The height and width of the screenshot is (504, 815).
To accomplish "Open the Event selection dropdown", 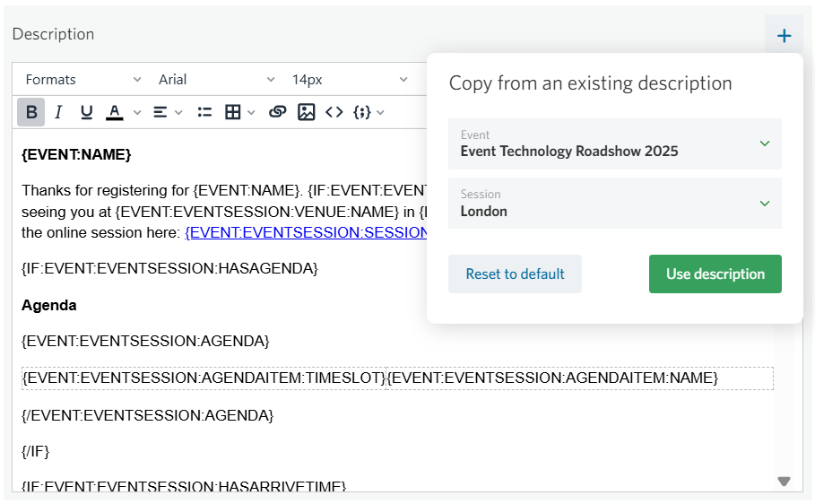I will pyautogui.click(x=614, y=143).
